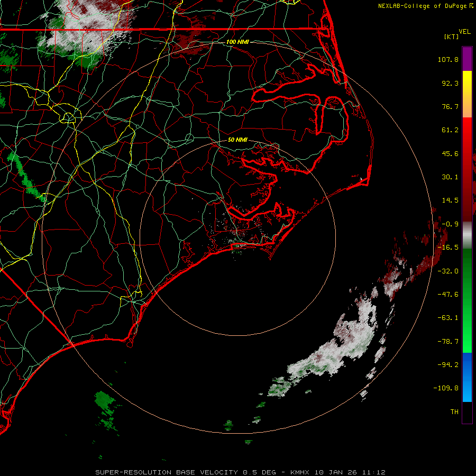
Task: Click the VEL legend title
Action: click(464, 32)
